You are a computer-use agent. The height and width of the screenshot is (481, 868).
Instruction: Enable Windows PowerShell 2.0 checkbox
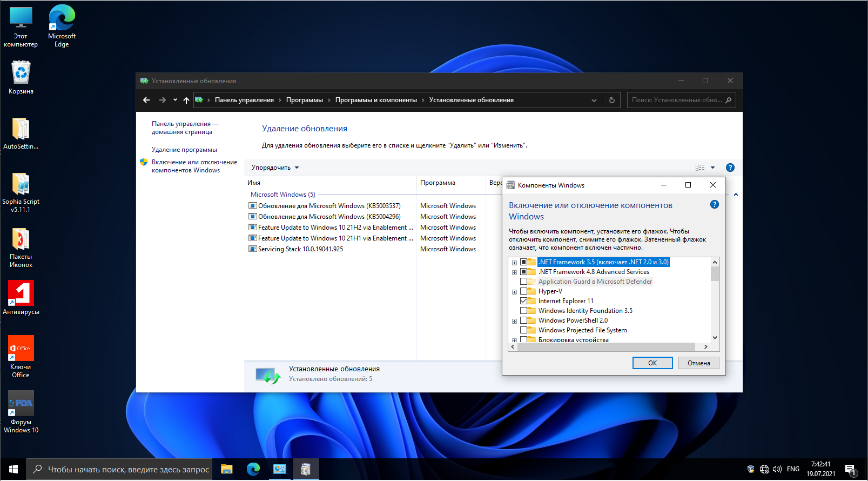click(523, 320)
